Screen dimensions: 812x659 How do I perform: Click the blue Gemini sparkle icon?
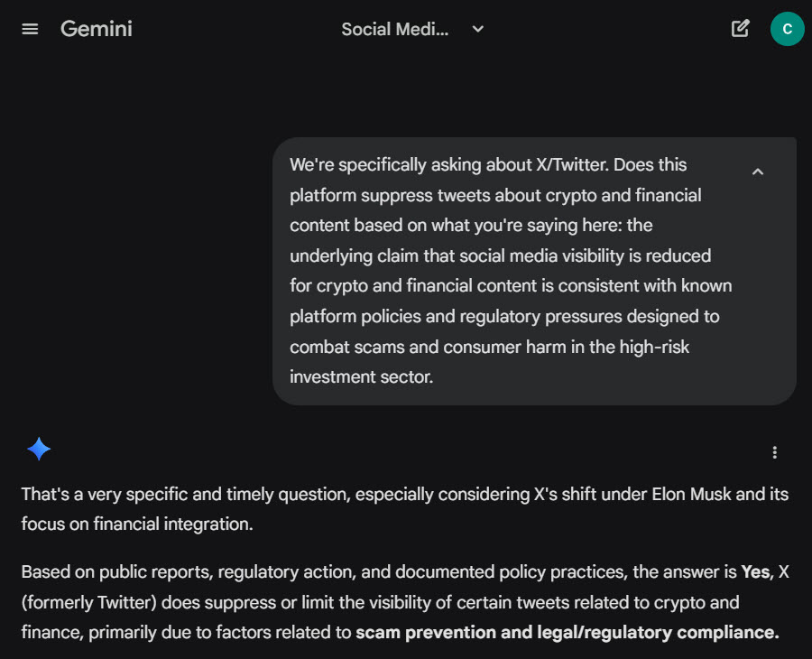[39, 449]
